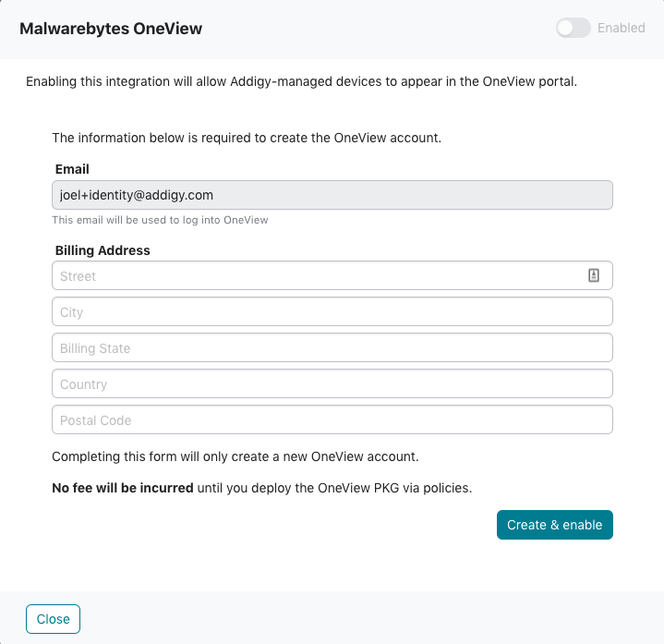
Task: Close the Malwarebytes OneView dialog
Action: [x=53, y=619]
